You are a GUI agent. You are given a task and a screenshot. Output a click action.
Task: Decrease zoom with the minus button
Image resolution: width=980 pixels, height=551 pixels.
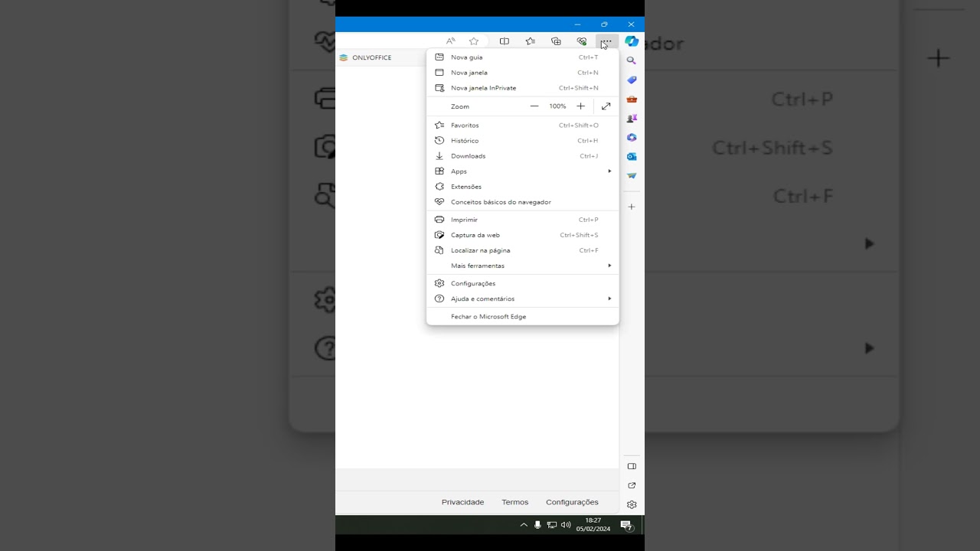(x=534, y=106)
